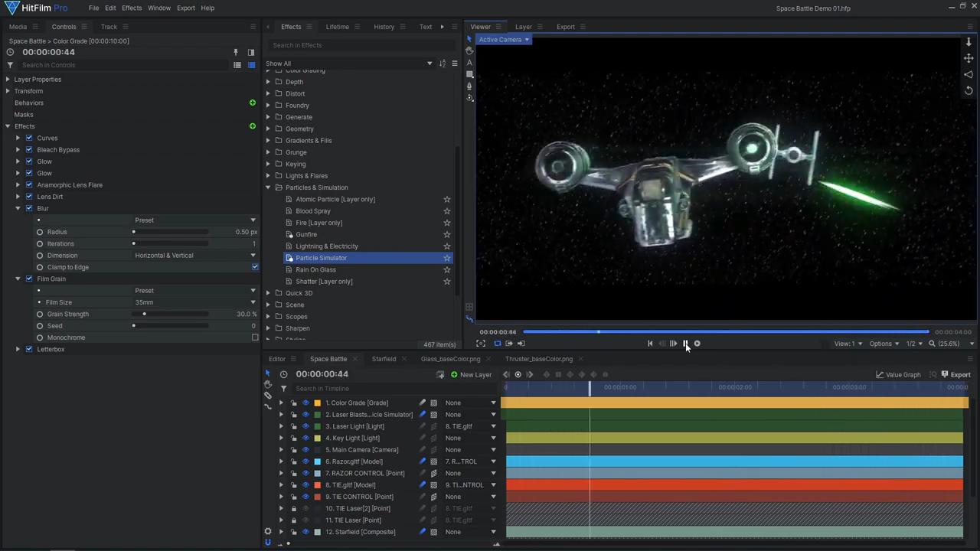Select the viewer hand pan tool

click(469, 51)
